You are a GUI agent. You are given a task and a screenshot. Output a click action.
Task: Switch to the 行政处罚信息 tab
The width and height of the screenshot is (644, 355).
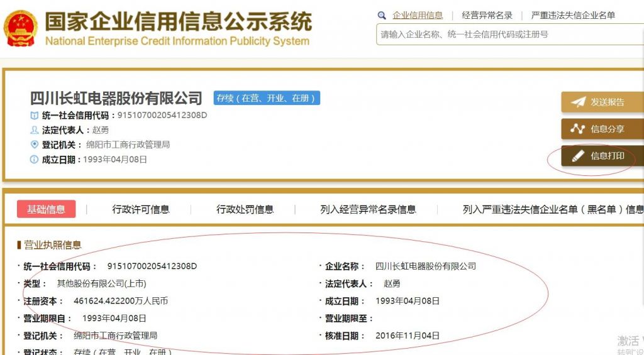click(x=245, y=209)
